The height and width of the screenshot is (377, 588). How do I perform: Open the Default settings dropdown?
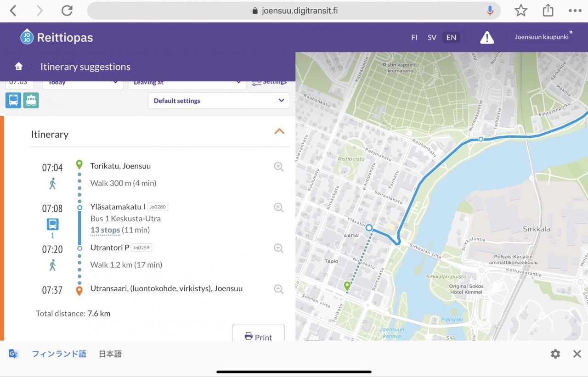(219, 101)
